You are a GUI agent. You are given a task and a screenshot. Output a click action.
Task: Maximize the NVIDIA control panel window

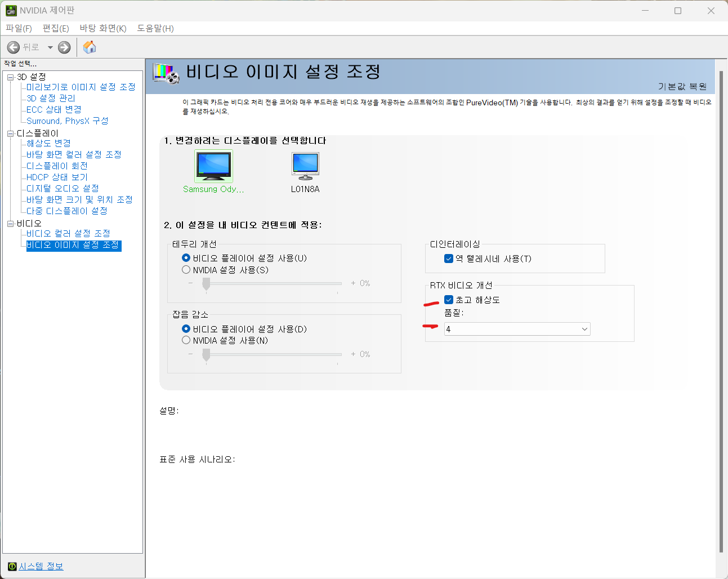click(x=678, y=11)
